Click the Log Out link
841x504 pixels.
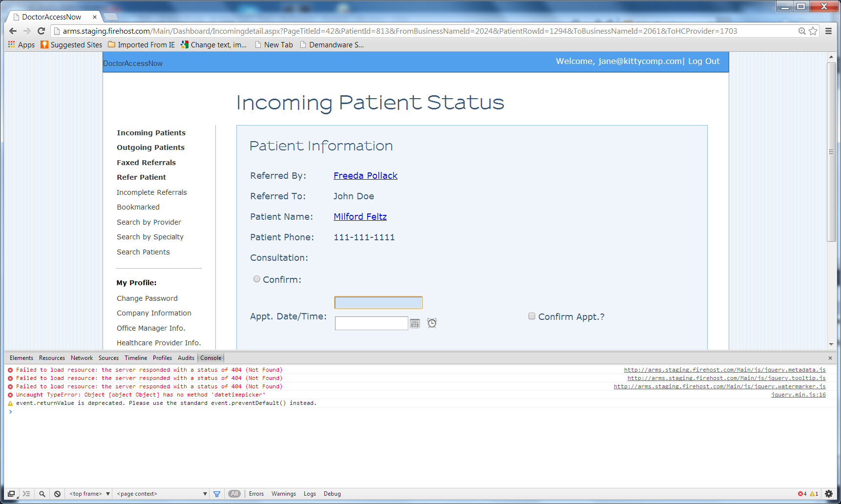704,61
